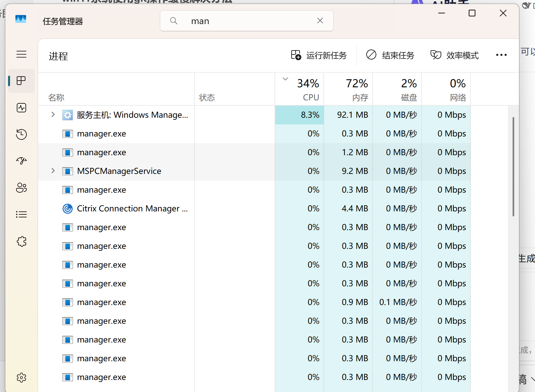Click the 0.1 MB/秒 disk cell
535x392 pixels.
coord(397,302)
